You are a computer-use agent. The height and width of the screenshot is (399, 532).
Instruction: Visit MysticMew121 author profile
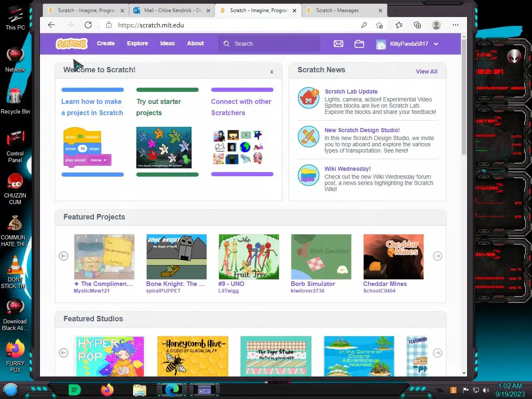(91, 291)
